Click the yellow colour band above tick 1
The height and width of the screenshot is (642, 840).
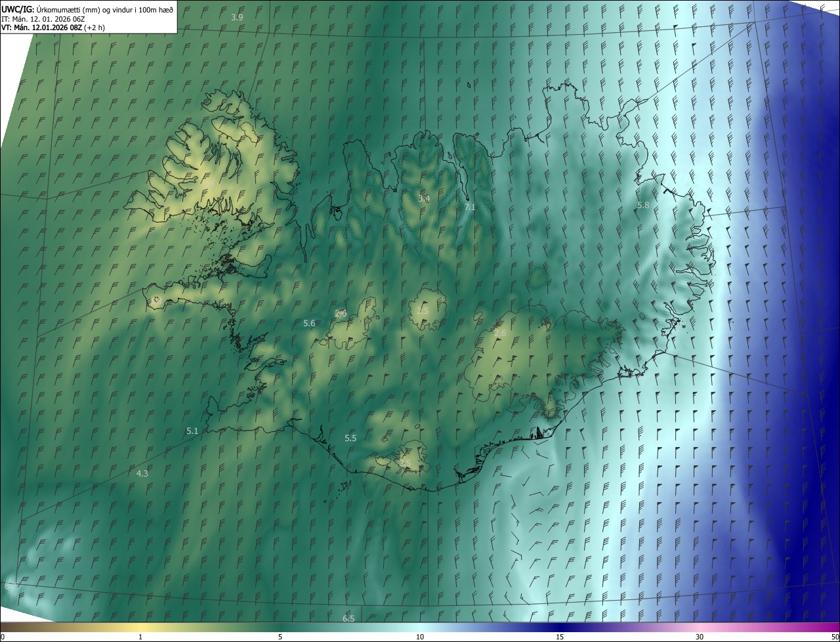point(140,628)
